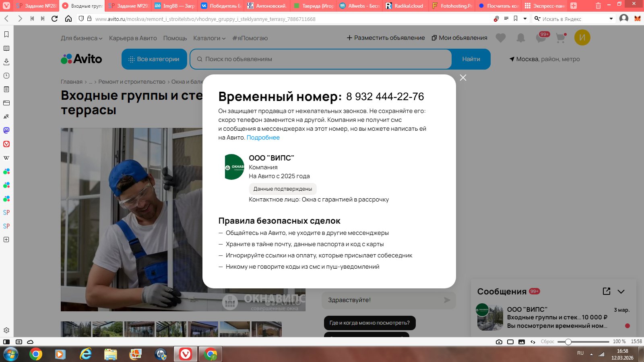Toggle tab tiling in the status bar
Viewport: 644px width, 362px height.
coord(19,342)
